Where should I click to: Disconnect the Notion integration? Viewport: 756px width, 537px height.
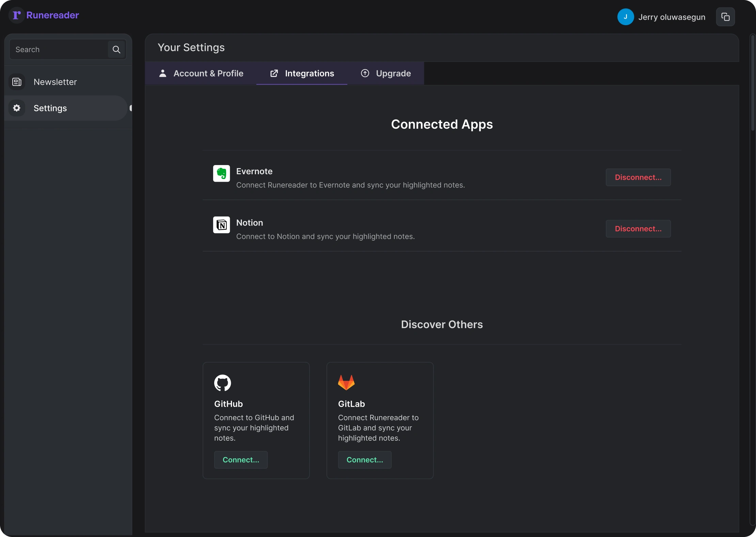(x=638, y=229)
